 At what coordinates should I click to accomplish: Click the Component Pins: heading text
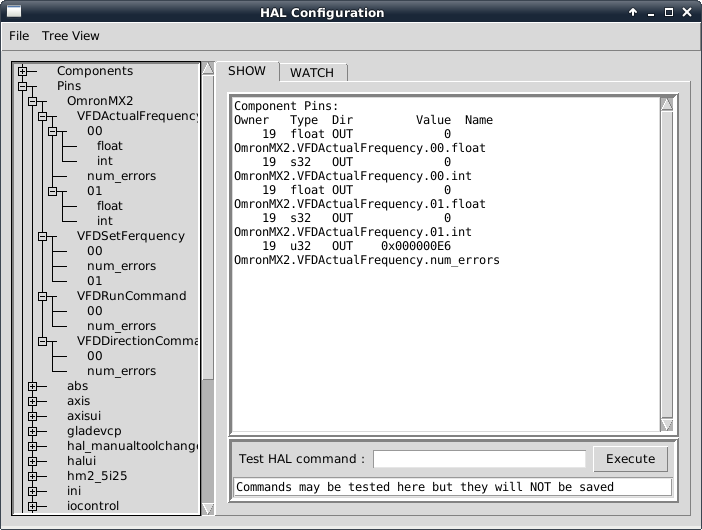[286, 106]
